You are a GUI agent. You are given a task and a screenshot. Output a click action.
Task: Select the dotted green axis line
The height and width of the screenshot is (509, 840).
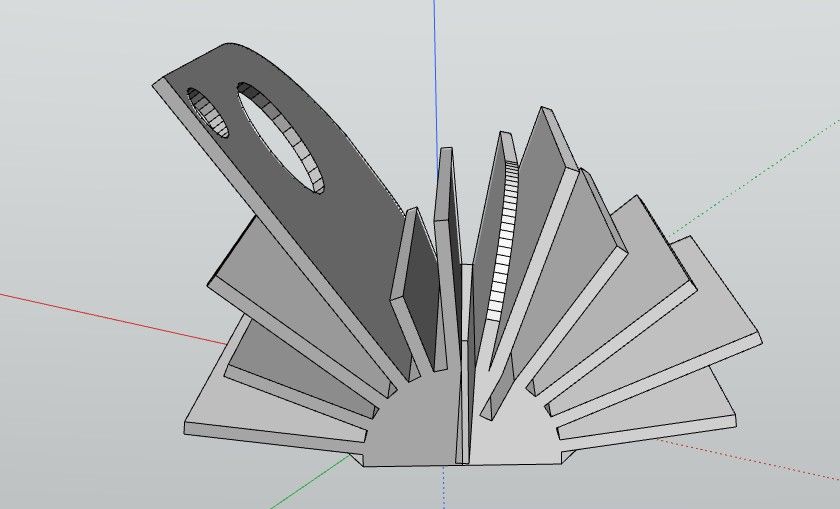click(750, 176)
